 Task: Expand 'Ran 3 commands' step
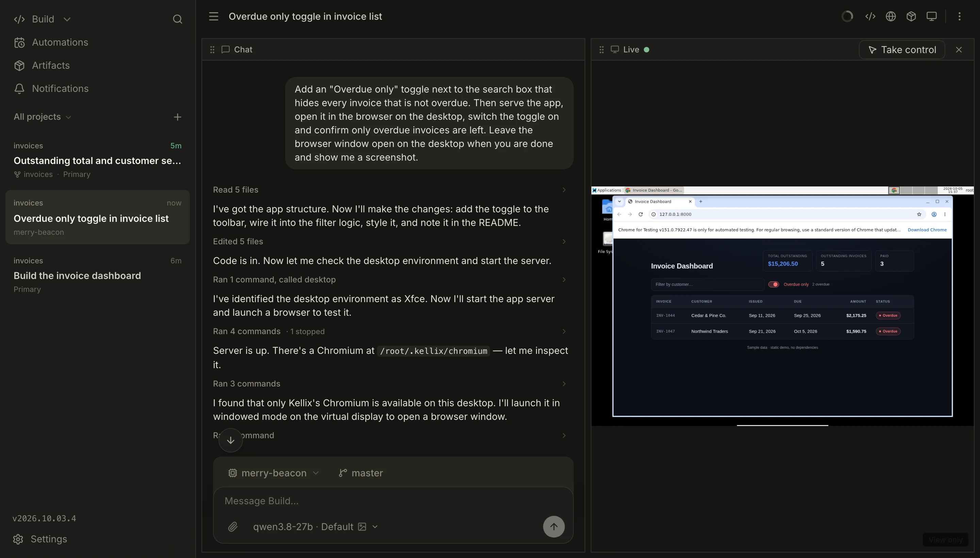389,384
